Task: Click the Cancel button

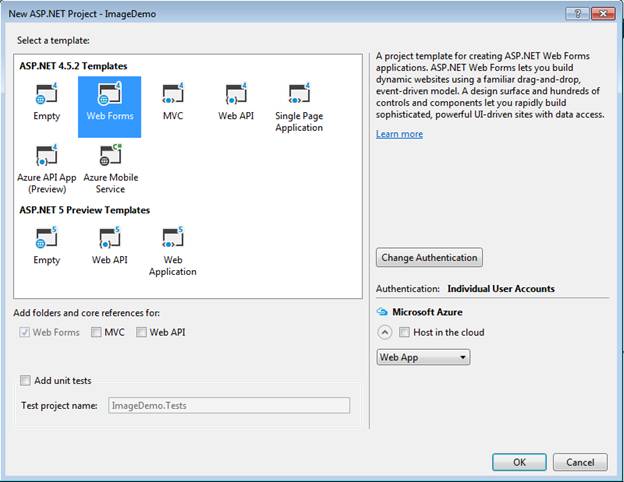Action: (580, 462)
